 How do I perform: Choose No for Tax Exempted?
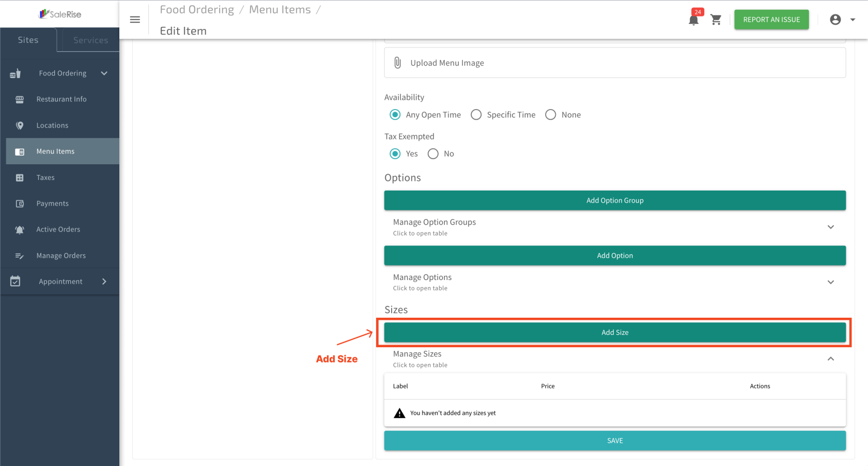pos(433,154)
